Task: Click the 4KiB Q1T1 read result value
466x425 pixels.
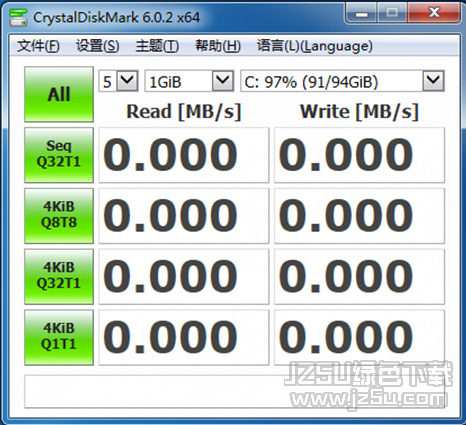Action: point(184,337)
